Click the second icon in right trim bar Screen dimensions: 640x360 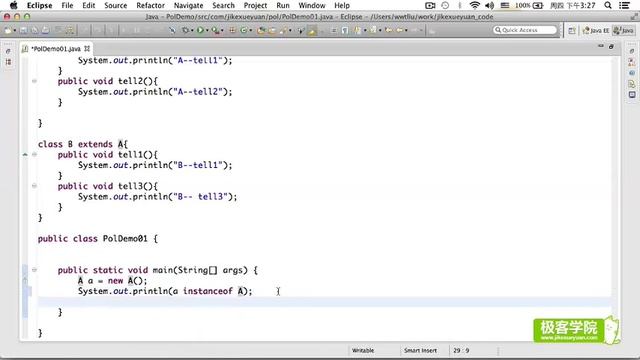[632, 62]
